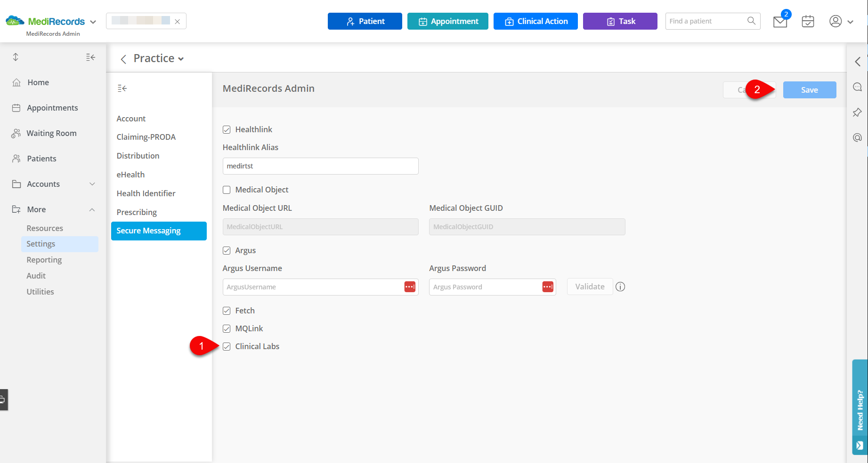Click the blue Patient button
Screen dimensions: 868x463
365,21
